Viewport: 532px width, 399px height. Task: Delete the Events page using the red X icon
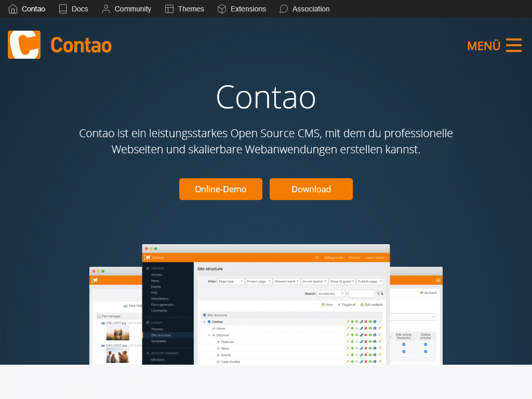[366, 355]
